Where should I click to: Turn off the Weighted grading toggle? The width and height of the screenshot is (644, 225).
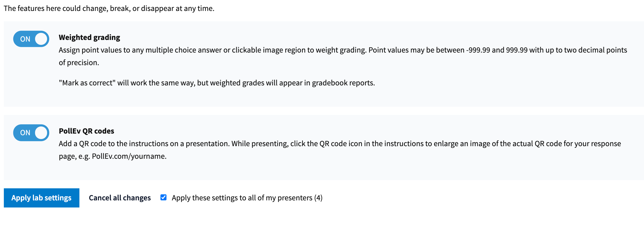pos(31,39)
